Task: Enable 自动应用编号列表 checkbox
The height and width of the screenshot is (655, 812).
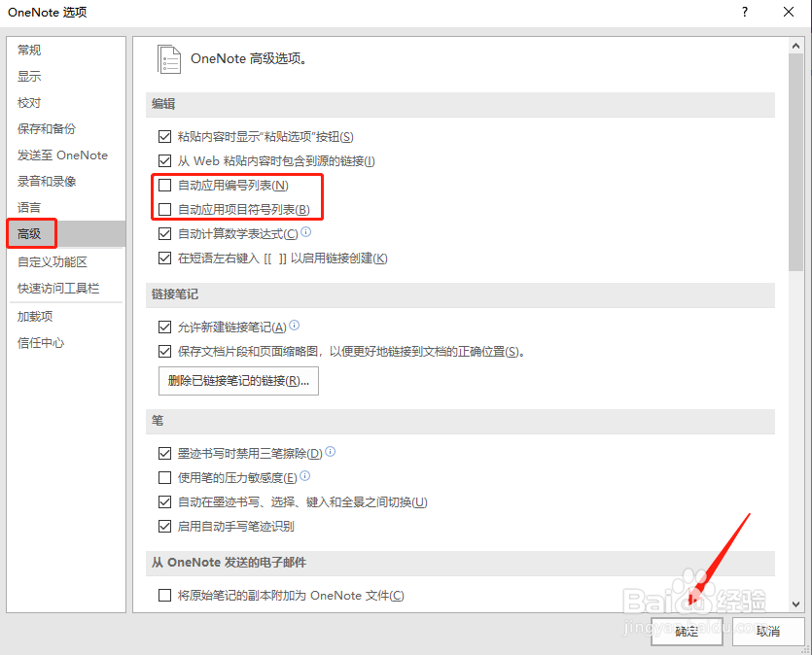Action: 164,186
